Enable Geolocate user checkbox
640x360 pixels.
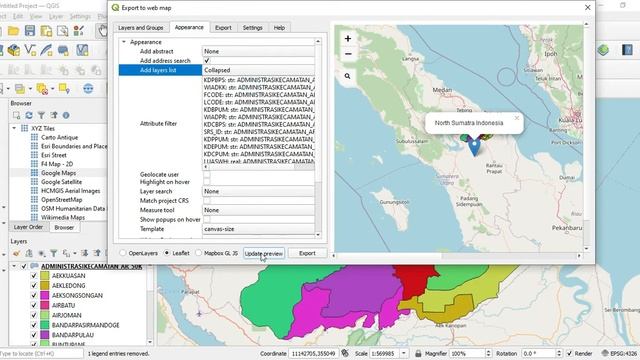(207, 174)
